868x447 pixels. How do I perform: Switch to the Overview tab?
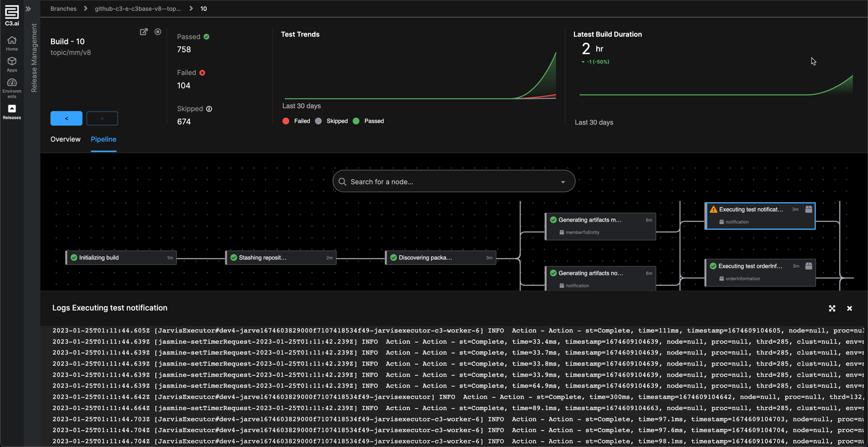[x=65, y=140]
